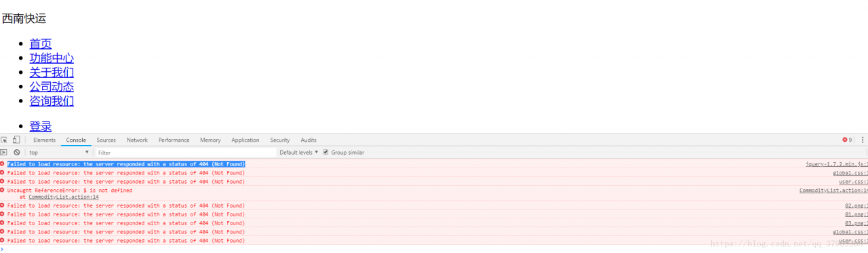Click the red error count badge showing 9

(847, 140)
